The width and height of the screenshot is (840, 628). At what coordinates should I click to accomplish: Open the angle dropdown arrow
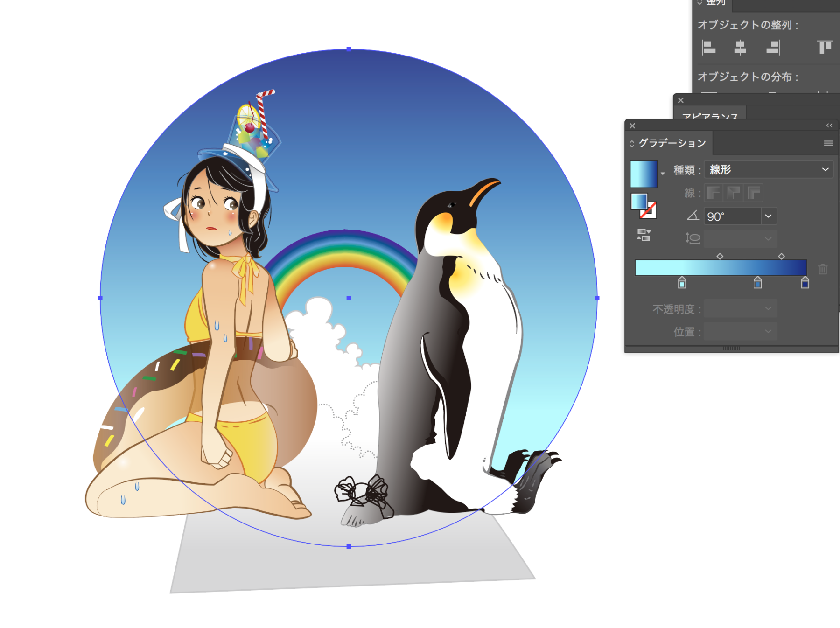click(x=769, y=216)
